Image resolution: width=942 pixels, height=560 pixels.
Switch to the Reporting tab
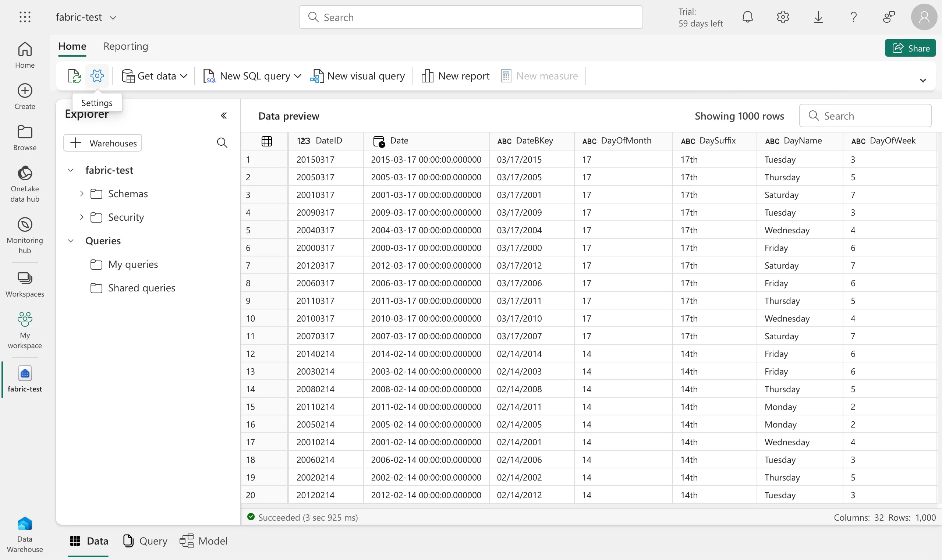coord(126,46)
